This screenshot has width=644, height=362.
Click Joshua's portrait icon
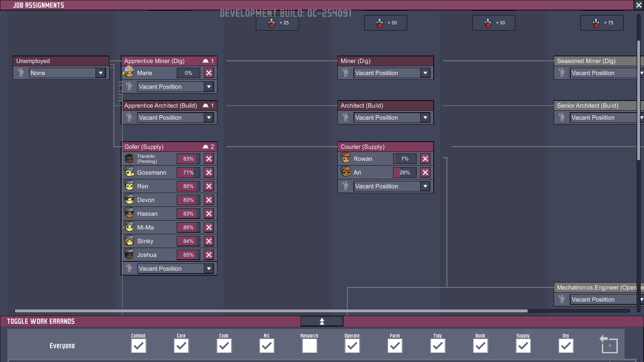(x=129, y=254)
